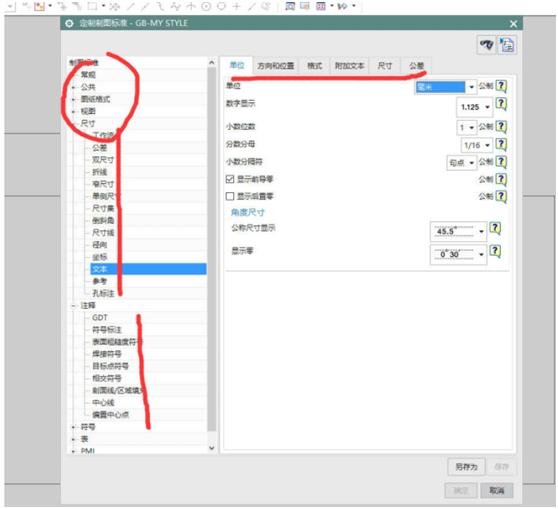
Task: Open help for the 分数分母 row
Action: click(x=501, y=144)
